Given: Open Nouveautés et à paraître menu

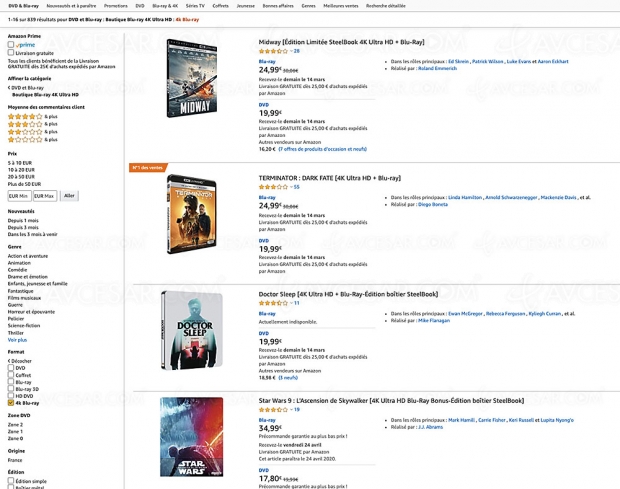Looking at the screenshot, I should click(71, 6).
